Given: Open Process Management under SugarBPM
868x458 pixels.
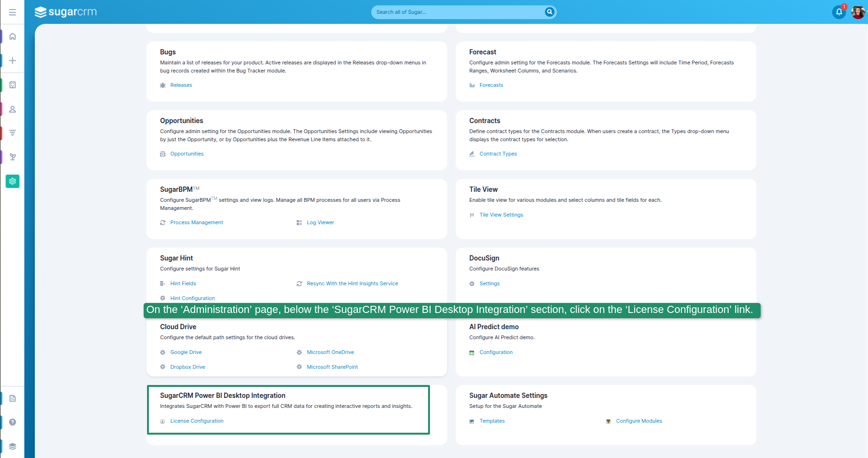Looking at the screenshot, I should click(197, 222).
